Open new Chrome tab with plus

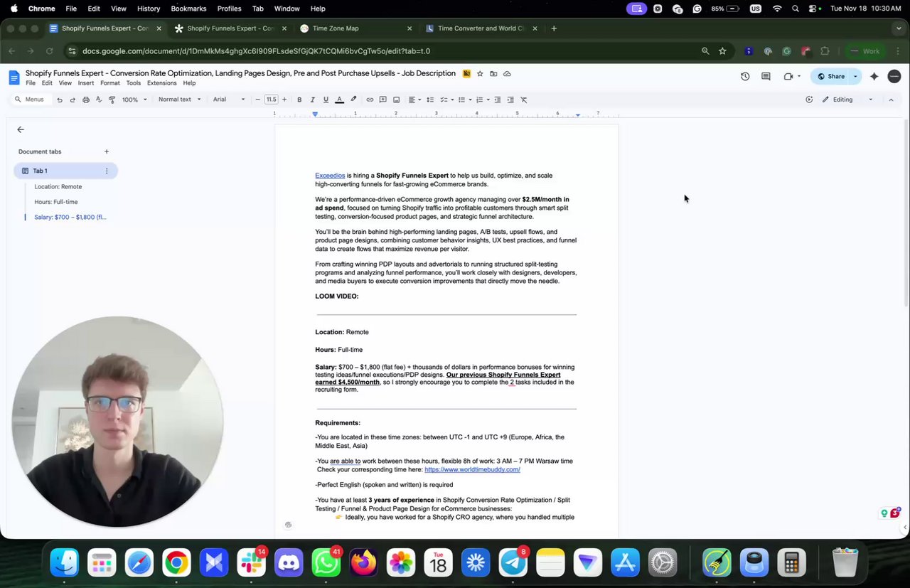tap(554, 28)
